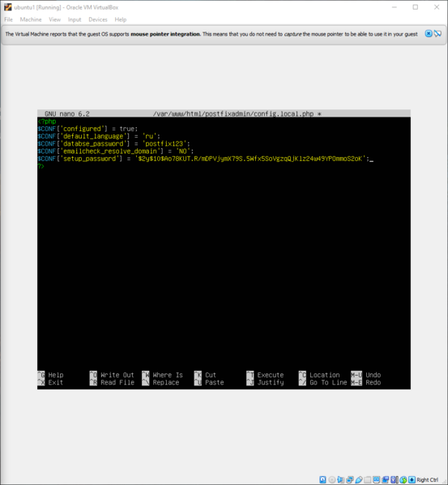Open the Help menu in VirtualBox
Image resolution: width=448 pixels, height=485 pixels.
[121, 19]
